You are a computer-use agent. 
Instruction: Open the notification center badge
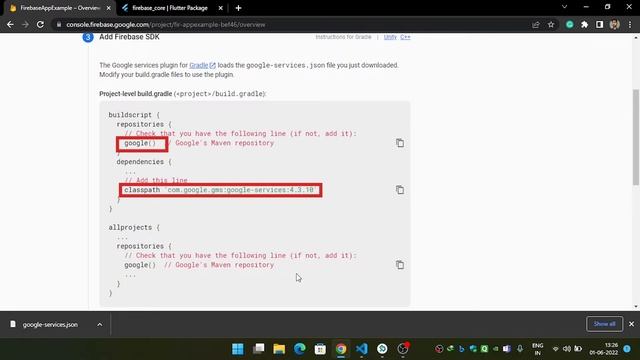tap(627, 349)
